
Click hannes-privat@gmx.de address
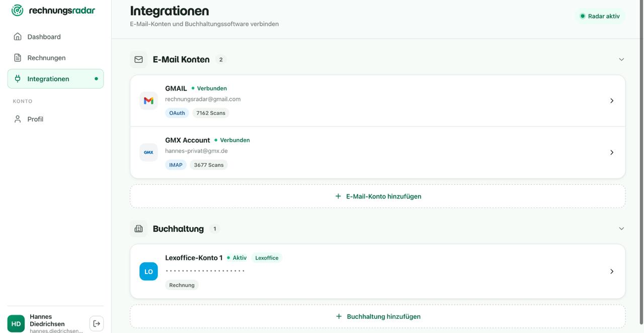pos(196,151)
